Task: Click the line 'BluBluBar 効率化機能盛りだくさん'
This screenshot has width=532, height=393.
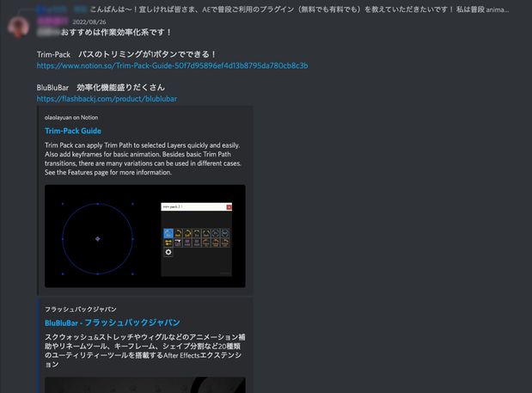Action: pyautogui.click(x=101, y=88)
